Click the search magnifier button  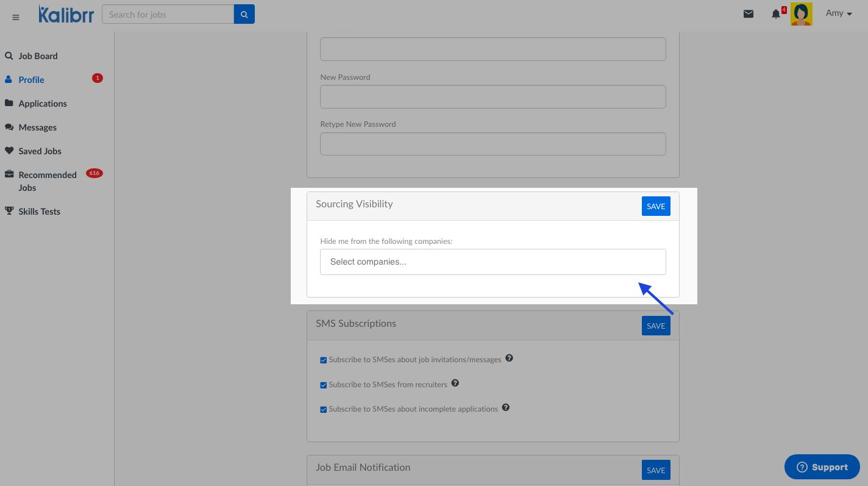244,15
